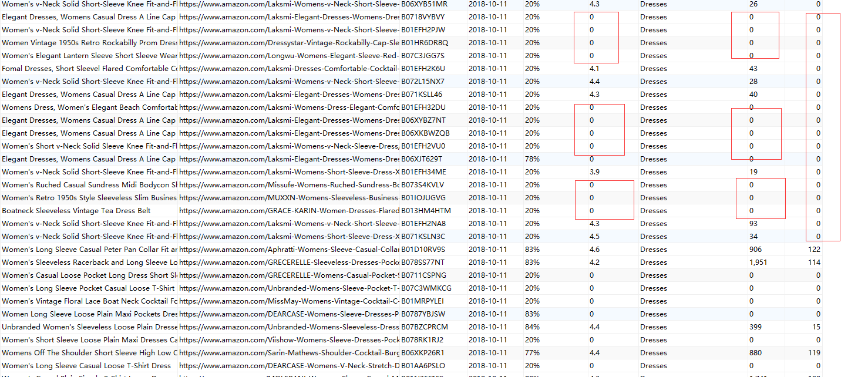The width and height of the screenshot is (868, 377).
Task: Click the ASIN B01EFH32DU
Action: click(x=423, y=107)
